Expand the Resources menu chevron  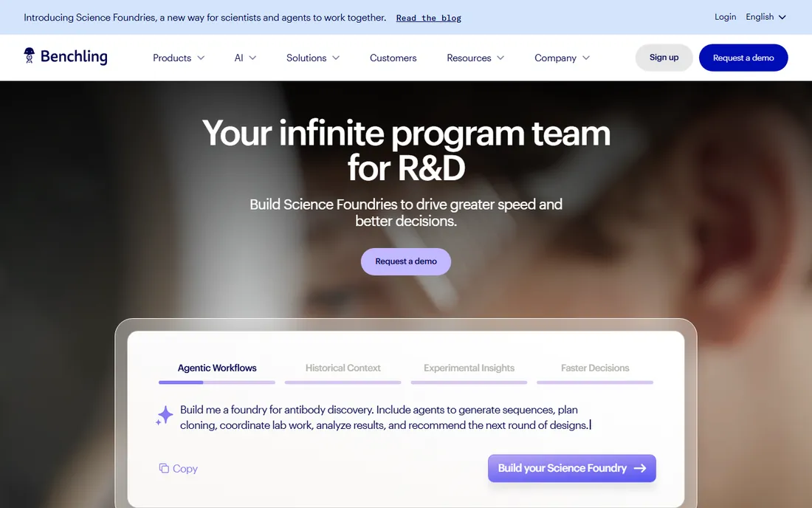pos(500,58)
